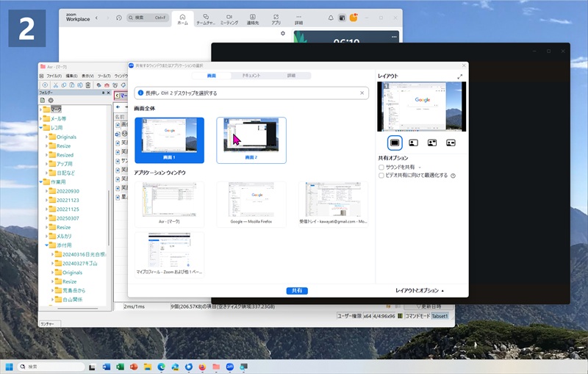588x374 pixels.
Task: Enable ビデオ共有に向けて最適化する checkbox
Action: click(381, 176)
